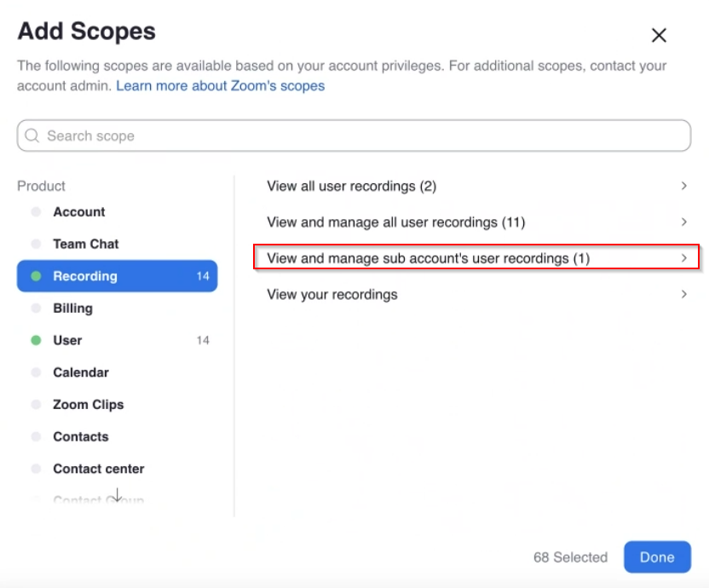Click the grey dot next to Zoom Clips
This screenshot has width=709, height=588.
tap(36, 405)
